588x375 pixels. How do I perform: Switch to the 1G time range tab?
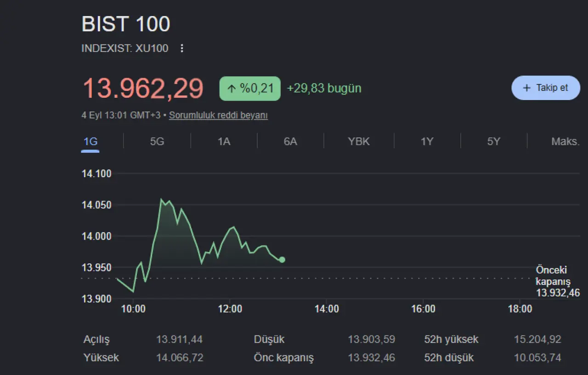[x=90, y=141]
